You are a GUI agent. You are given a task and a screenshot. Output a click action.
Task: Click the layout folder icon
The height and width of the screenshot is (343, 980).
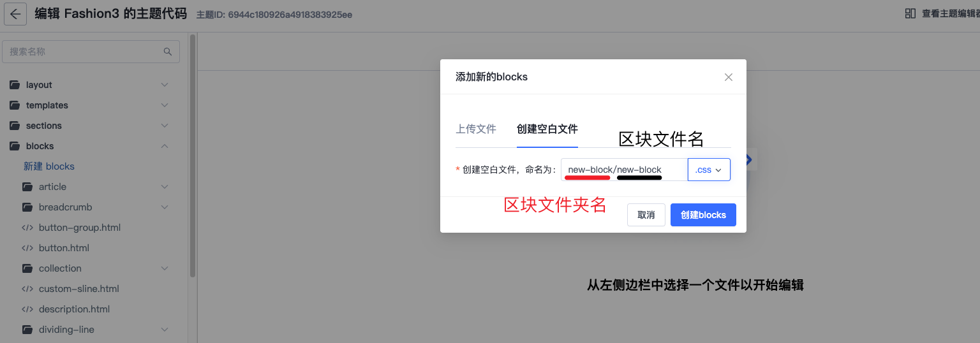[14, 85]
